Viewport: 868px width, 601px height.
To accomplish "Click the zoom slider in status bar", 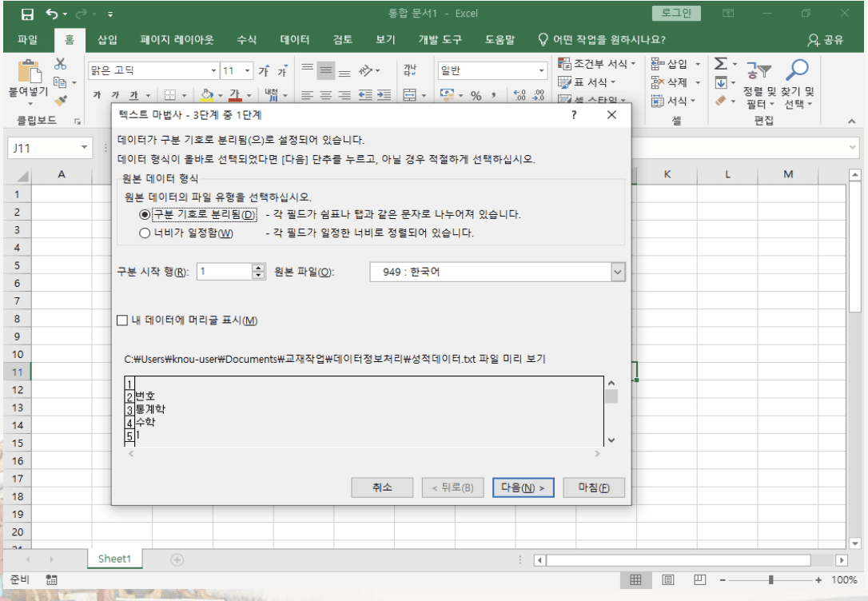I will click(x=770, y=579).
